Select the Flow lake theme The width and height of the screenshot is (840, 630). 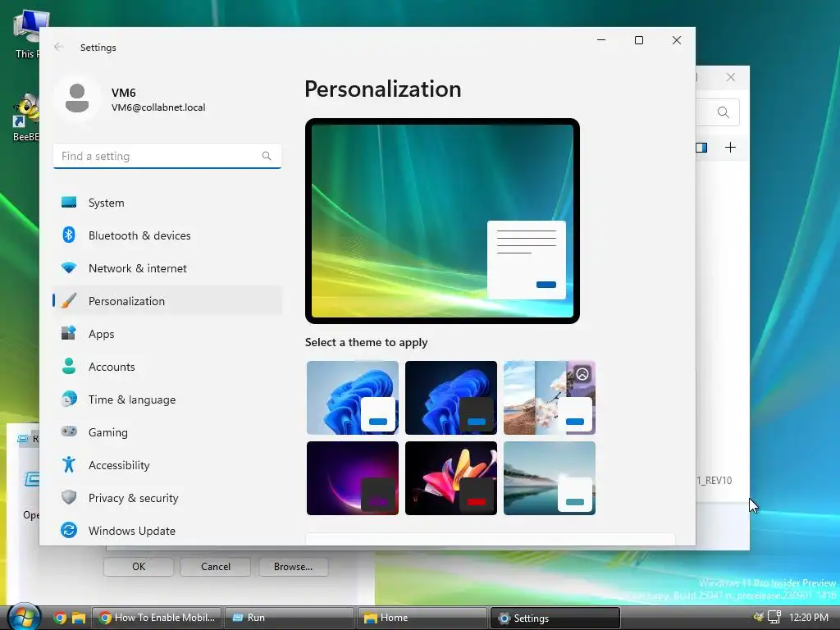tap(550, 478)
